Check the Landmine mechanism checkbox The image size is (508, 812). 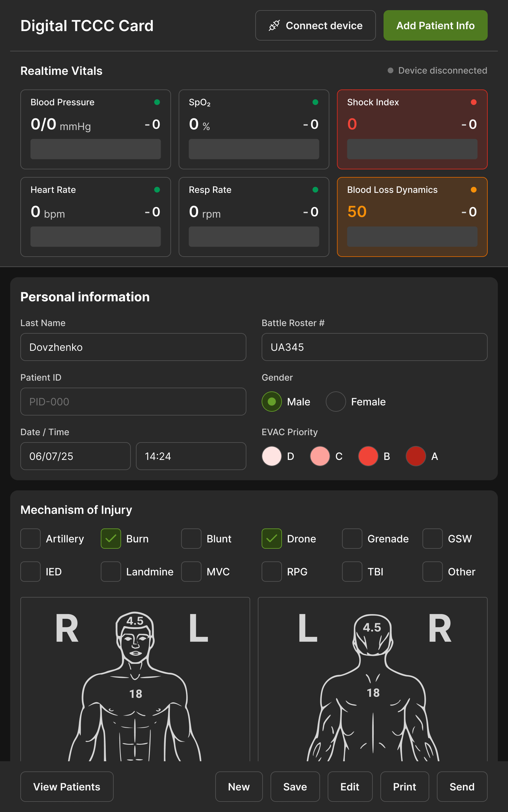pos(111,572)
